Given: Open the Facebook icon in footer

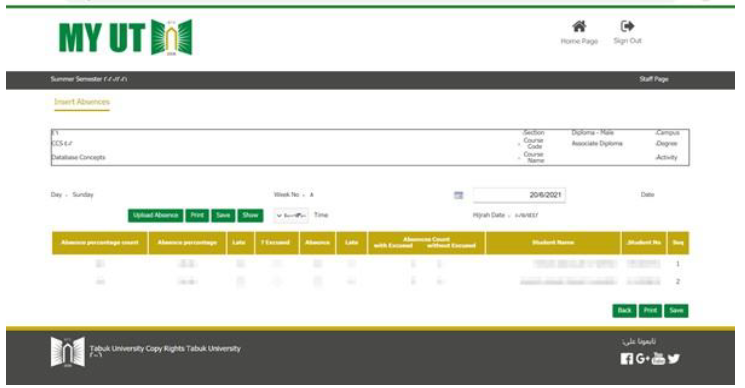Looking at the screenshot, I should 626,359.
